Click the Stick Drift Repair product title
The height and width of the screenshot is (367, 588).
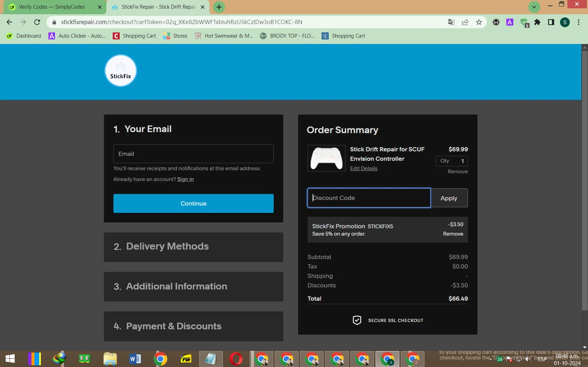click(387, 154)
